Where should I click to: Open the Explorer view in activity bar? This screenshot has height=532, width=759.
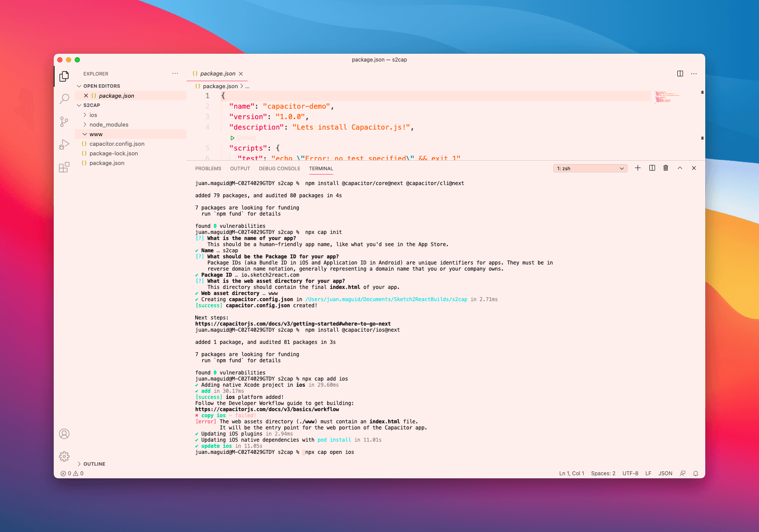click(64, 76)
